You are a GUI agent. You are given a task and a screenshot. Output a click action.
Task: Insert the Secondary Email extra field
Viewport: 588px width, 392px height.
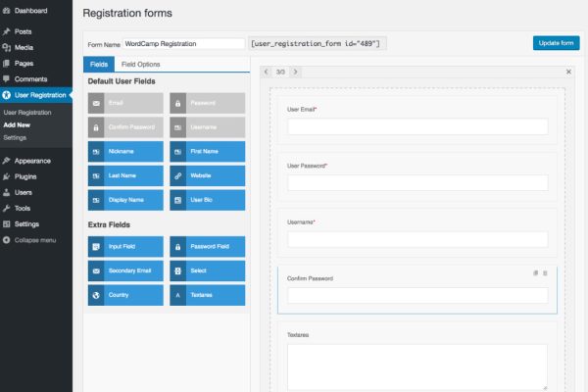coord(125,270)
